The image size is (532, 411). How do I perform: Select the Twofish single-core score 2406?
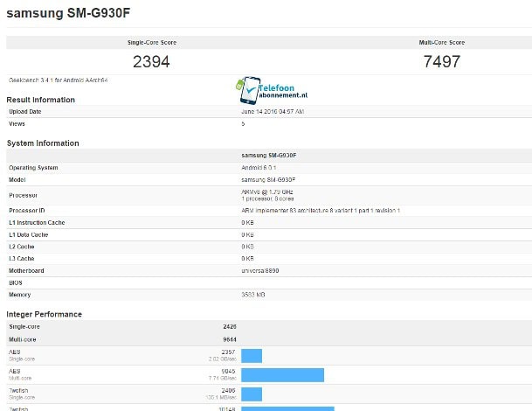tap(228, 390)
